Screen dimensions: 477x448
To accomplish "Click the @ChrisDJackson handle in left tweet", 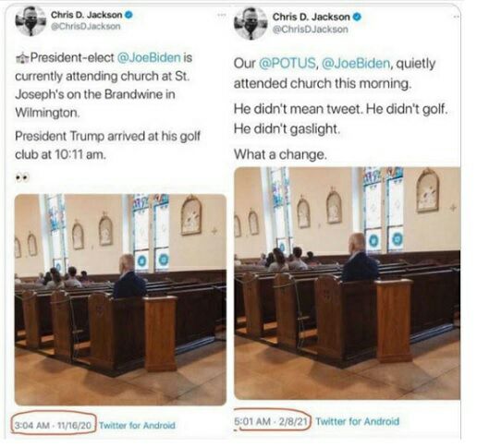I will (85, 27).
